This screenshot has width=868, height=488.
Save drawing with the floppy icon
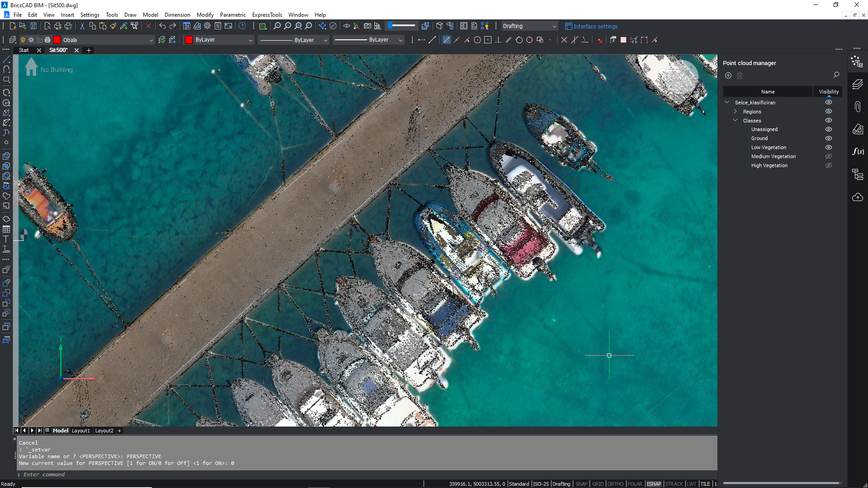pos(33,26)
